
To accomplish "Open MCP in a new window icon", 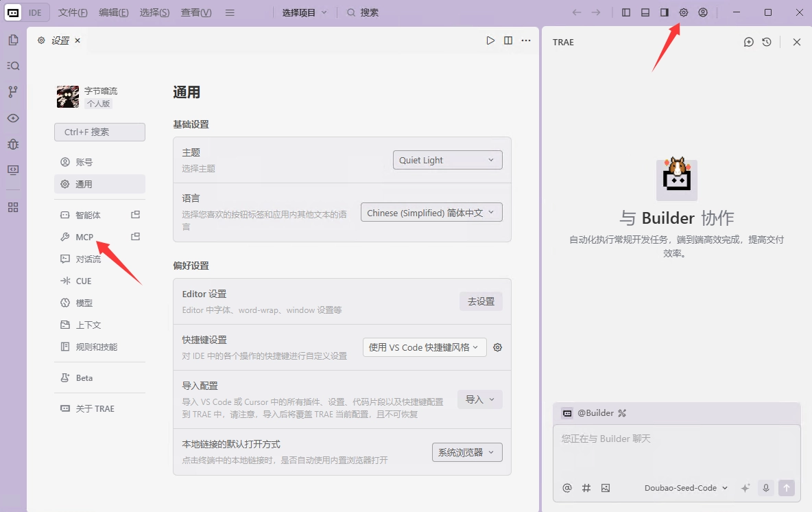I will pos(135,236).
